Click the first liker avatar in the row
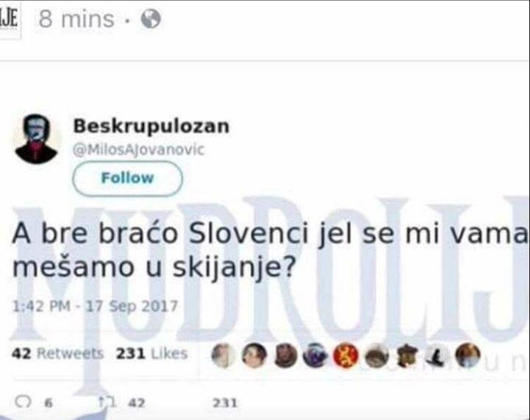This screenshot has height=420, width=530. pos(223,355)
